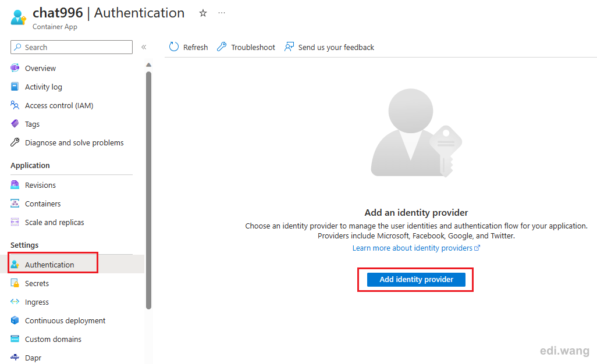Click the Continuous deployment cube icon
Screen dimensions: 597x364
pos(15,320)
